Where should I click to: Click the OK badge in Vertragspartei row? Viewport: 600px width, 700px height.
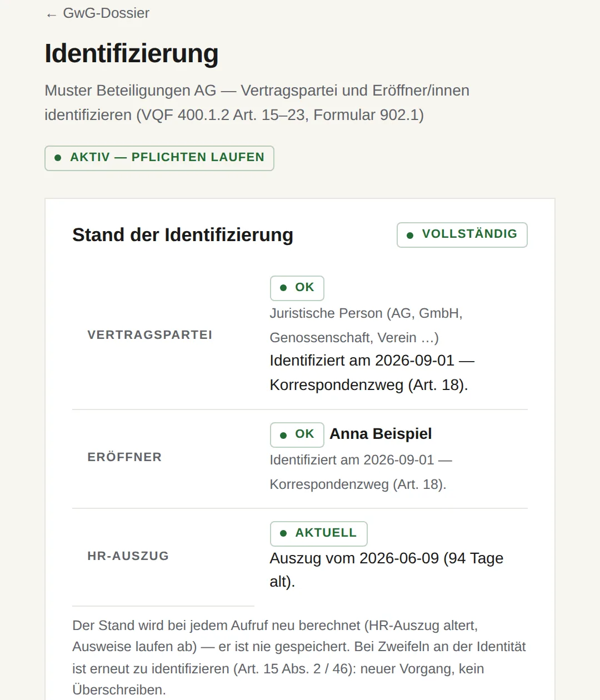(297, 288)
